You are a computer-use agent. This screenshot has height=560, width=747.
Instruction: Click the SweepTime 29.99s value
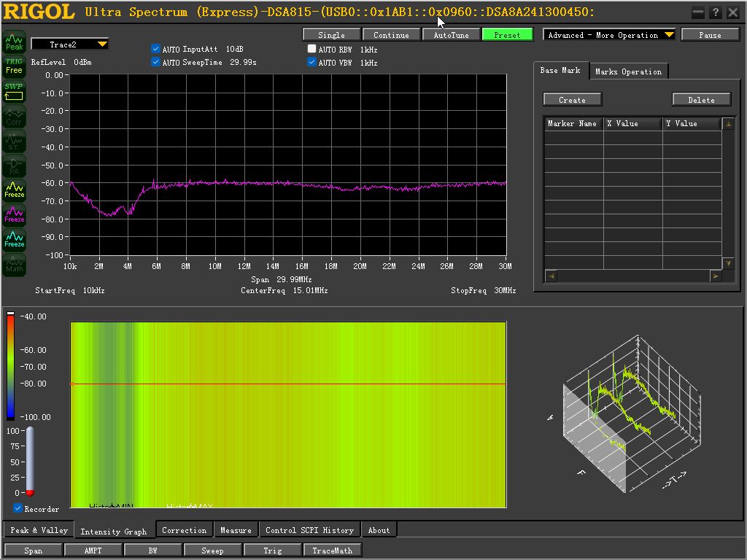pyautogui.click(x=243, y=63)
